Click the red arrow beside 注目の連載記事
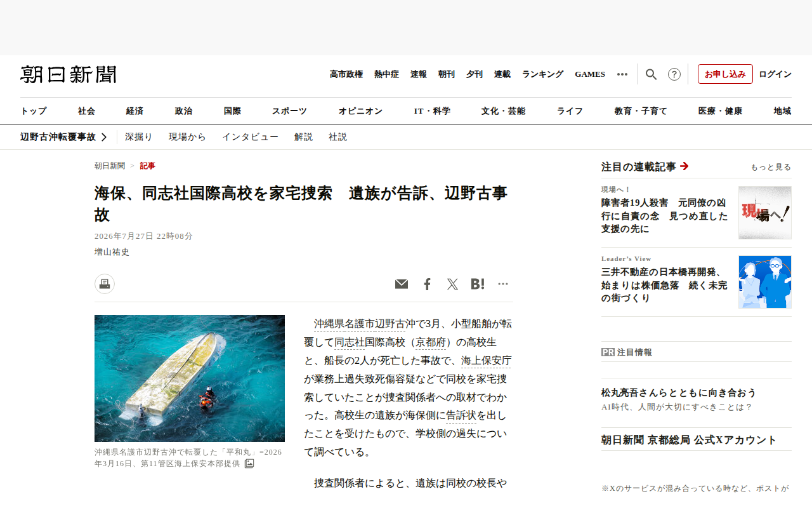 click(684, 166)
